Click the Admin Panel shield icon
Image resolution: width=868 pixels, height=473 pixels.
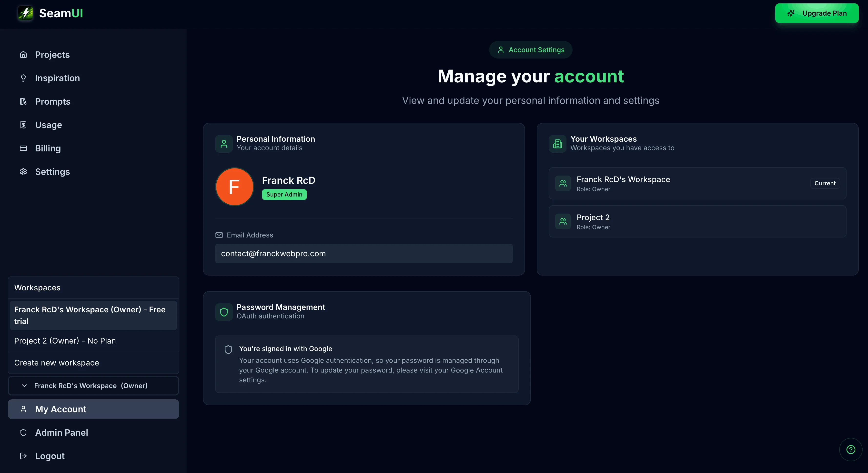click(23, 433)
